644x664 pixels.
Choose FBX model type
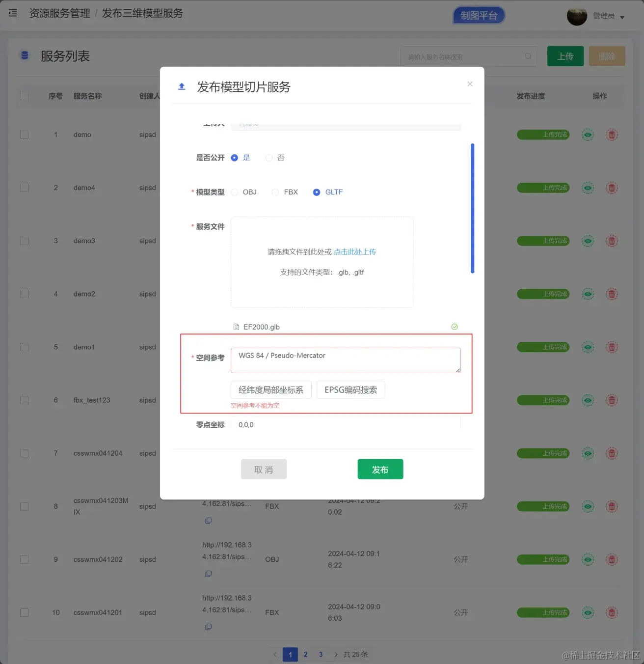pos(285,192)
